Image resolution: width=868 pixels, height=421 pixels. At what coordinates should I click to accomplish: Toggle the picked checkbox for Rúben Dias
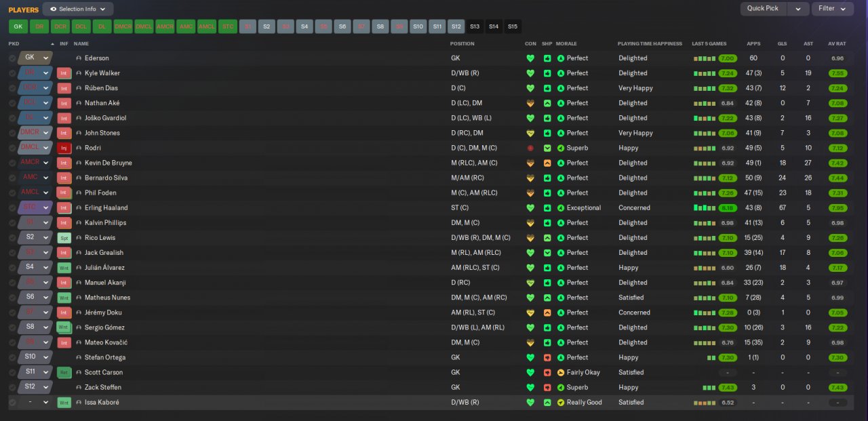click(12, 88)
